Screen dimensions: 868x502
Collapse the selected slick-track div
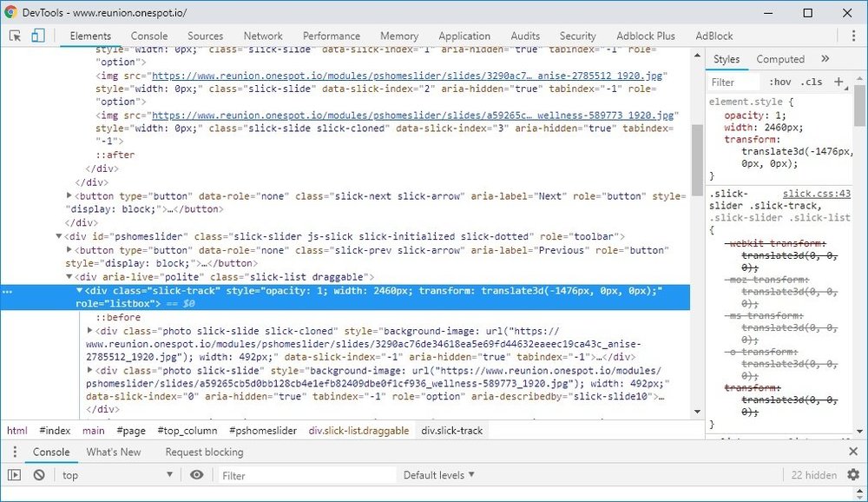click(79, 290)
